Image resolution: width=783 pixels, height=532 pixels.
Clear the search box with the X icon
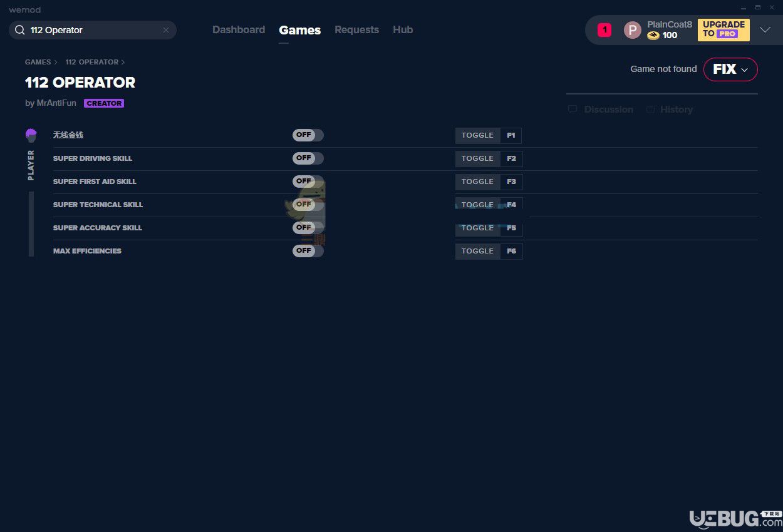click(x=166, y=30)
